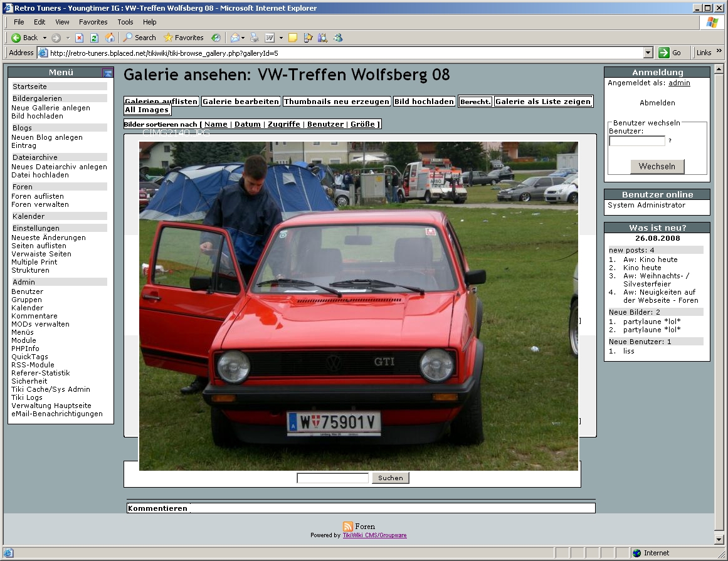Screen dimensions: 728x561
Task: Click the Benutzer input field
Action: pos(637,140)
